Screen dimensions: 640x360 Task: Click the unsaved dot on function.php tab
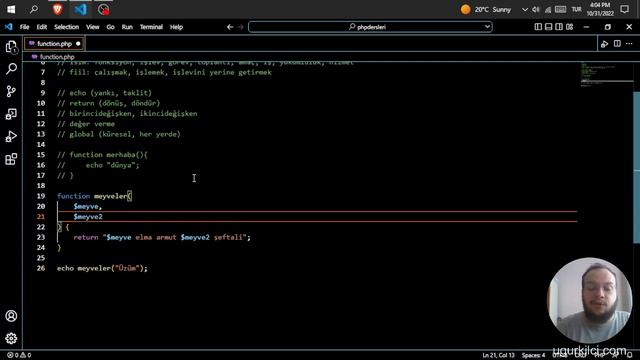(x=78, y=44)
